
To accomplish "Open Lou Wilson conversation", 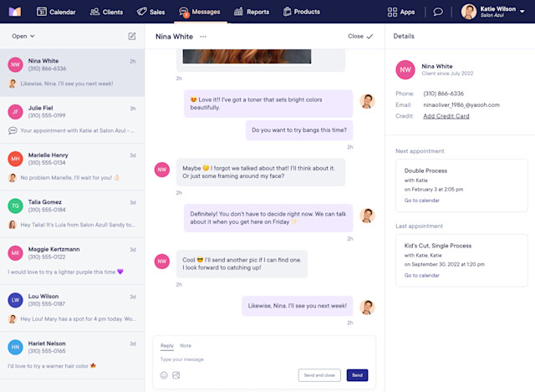I will 73,308.
